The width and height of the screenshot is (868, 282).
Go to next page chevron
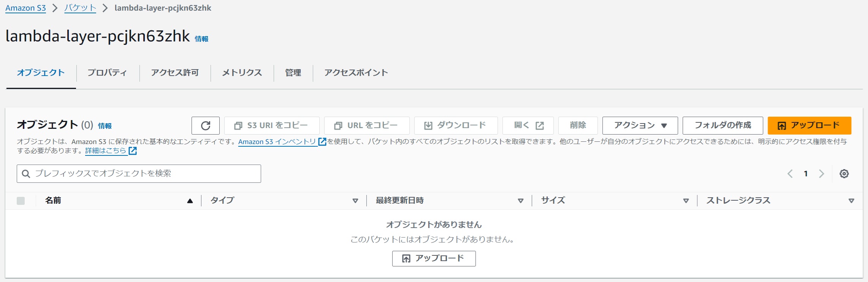(x=822, y=174)
